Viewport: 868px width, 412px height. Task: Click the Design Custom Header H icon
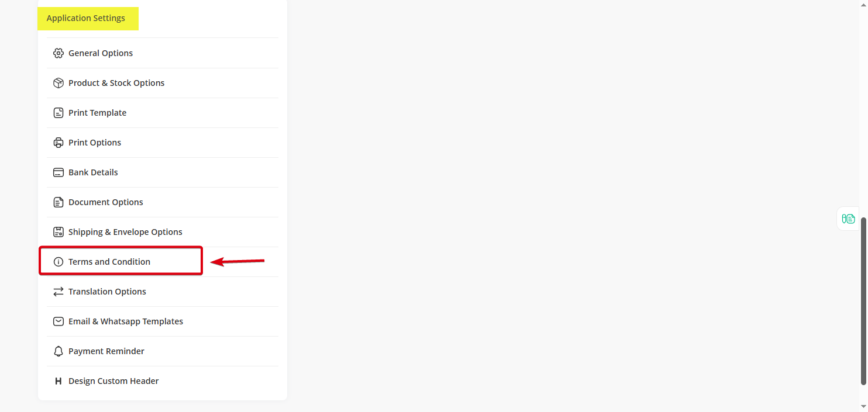click(58, 381)
